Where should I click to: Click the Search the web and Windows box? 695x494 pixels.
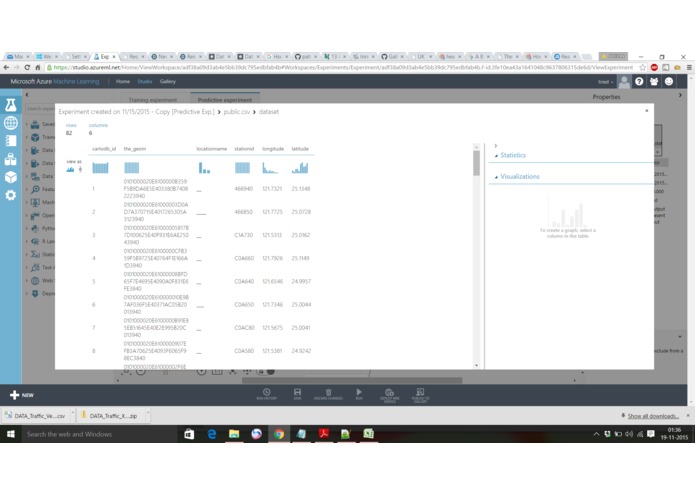pos(100,434)
